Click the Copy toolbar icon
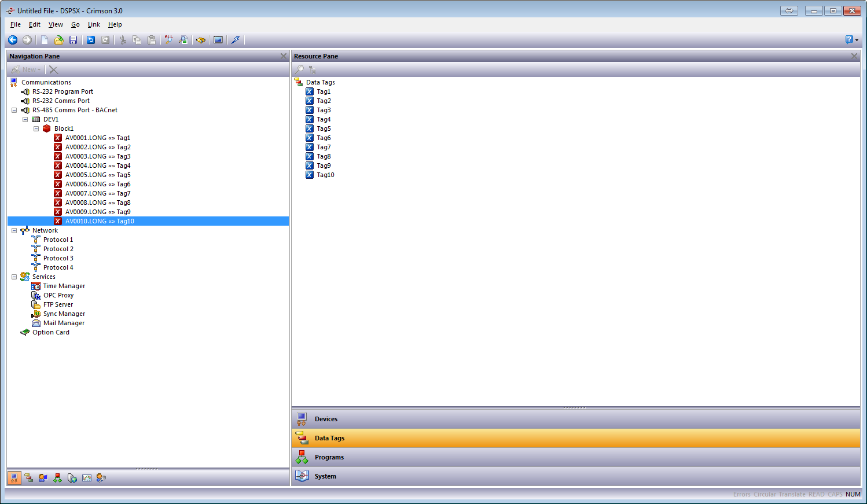This screenshot has width=867, height=504. click(137, 40)
